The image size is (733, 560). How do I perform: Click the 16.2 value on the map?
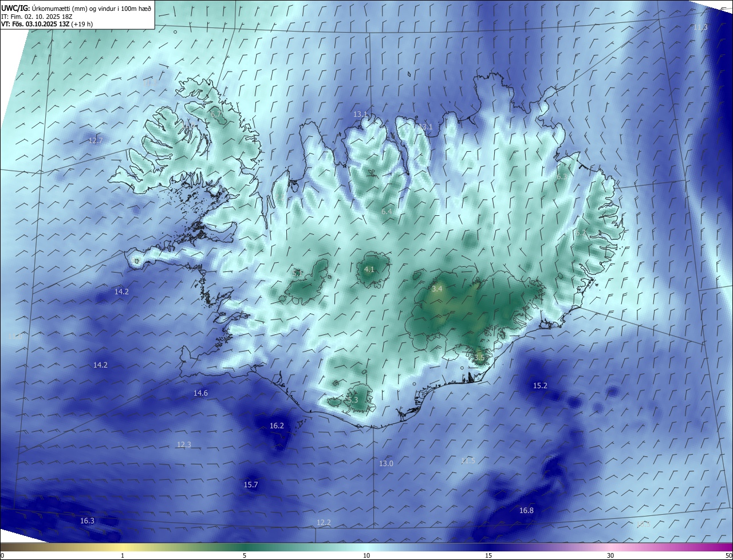pos(277,426)
